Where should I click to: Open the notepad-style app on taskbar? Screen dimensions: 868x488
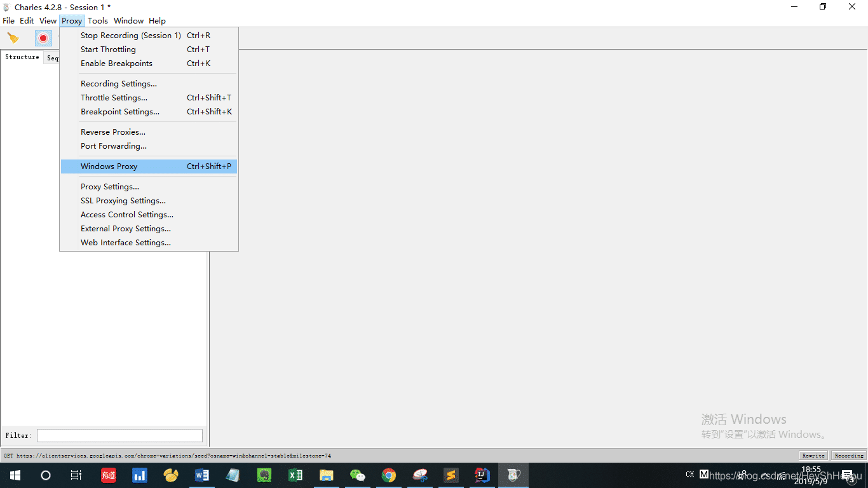coord(233,475)
